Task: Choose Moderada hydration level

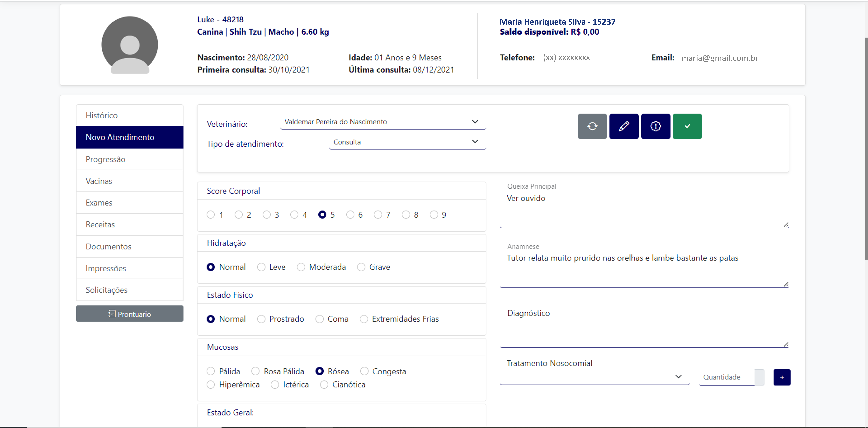Action: [x=301, y=267]
